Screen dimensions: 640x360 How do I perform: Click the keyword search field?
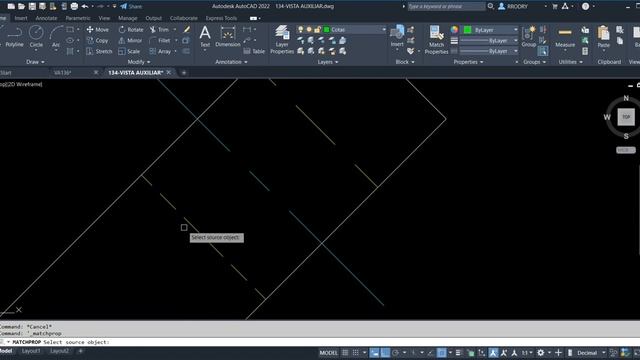[446, 6]
